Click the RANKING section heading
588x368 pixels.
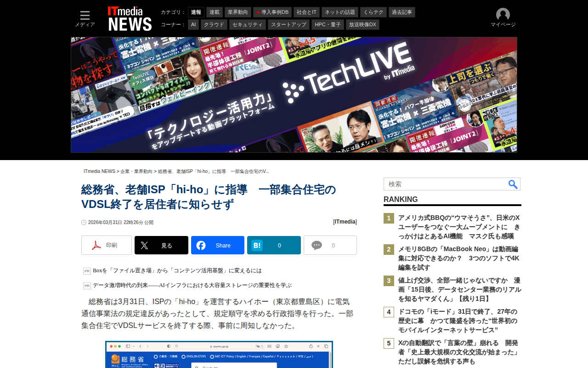pyautogui.click(x=401, y=199)
